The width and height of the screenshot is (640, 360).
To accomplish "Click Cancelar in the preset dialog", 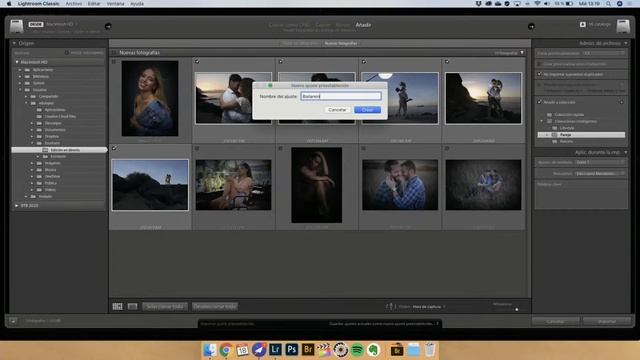I will pos(337,110).
